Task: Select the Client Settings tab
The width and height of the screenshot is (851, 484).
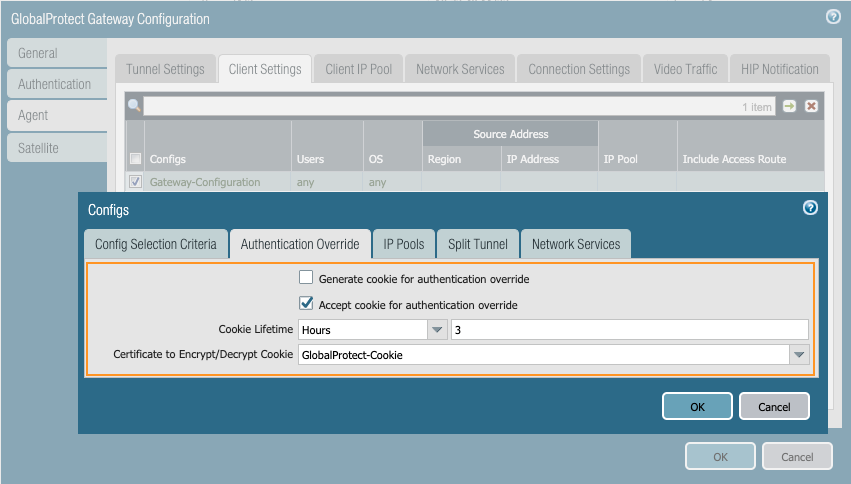Action: 265,69
